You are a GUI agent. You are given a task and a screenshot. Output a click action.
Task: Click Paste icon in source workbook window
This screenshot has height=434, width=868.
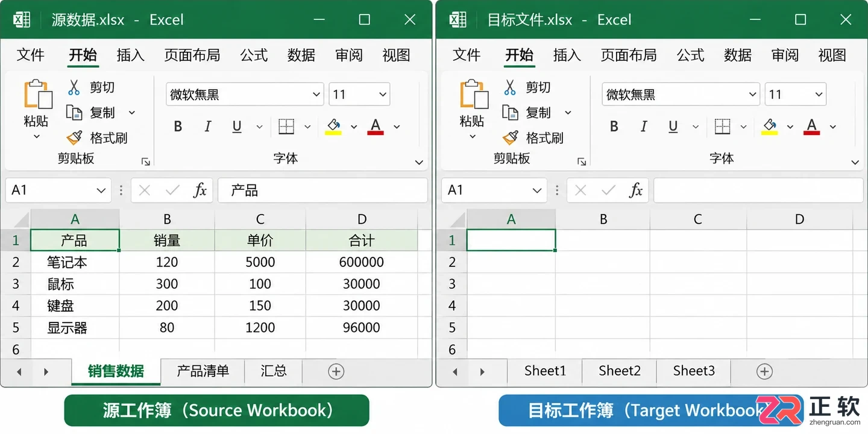pyautogui.click(x=38, y=95)
